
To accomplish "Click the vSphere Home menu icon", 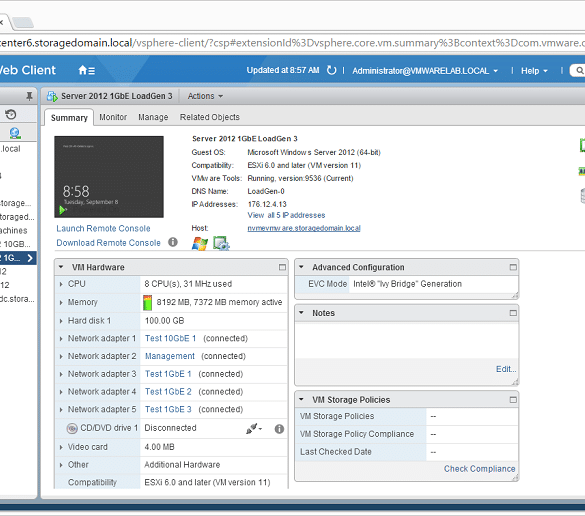I will tap(87, 70).
